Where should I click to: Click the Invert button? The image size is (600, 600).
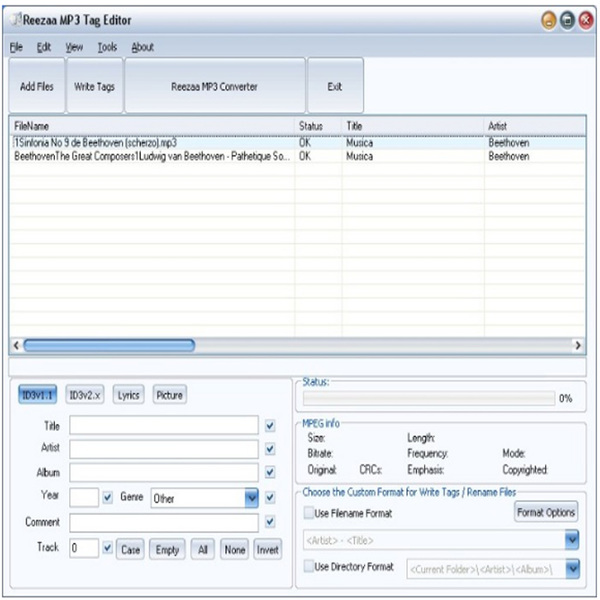[267, 549]
